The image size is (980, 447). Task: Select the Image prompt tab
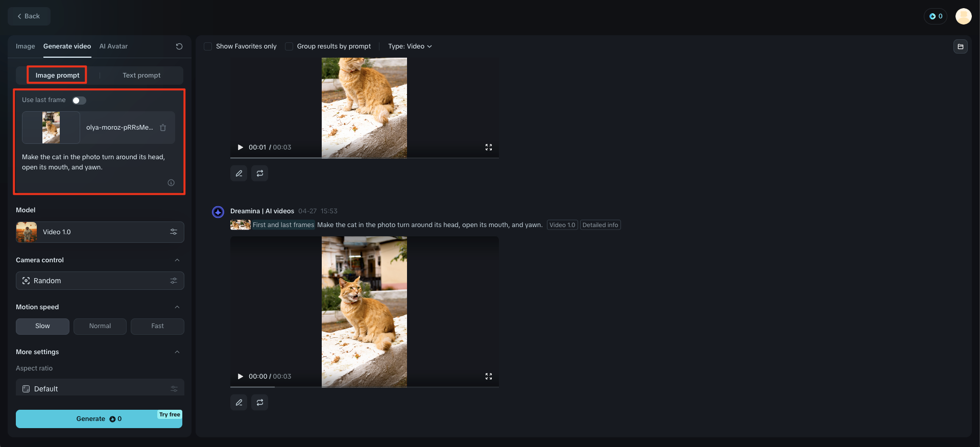pyautogui.click(x=57, y=76)
